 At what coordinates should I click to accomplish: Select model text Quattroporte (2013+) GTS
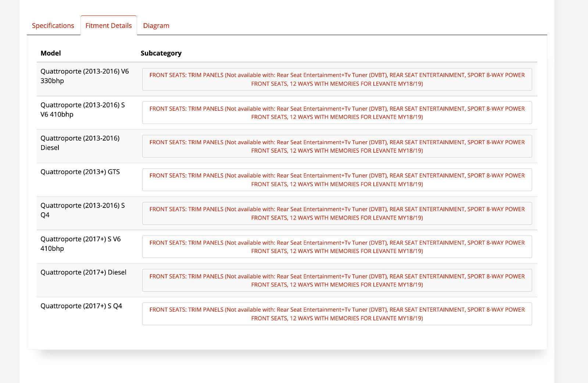click(x=80, y=172)
